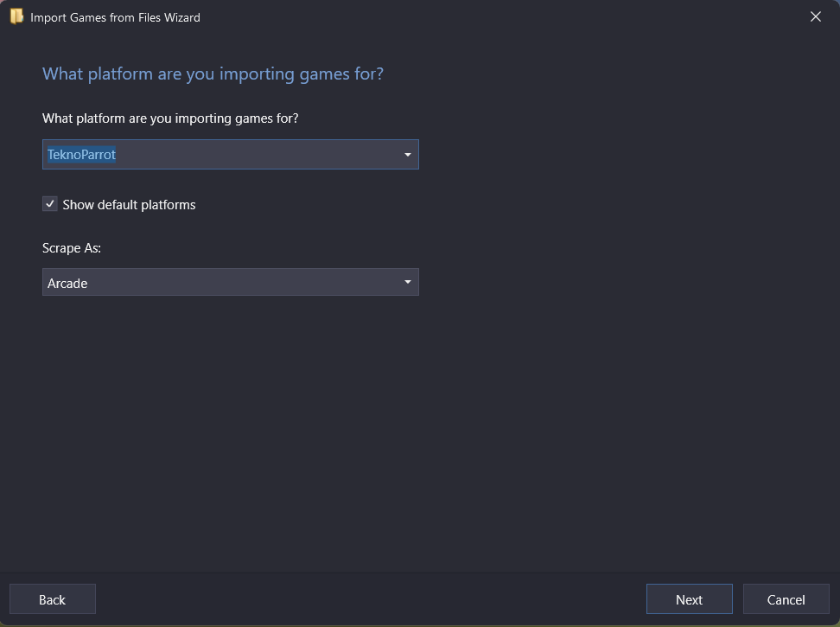This screenshot has width=840, height=627.
Task: Close the Import Games wizard window
Action: [x=815, y=16]
